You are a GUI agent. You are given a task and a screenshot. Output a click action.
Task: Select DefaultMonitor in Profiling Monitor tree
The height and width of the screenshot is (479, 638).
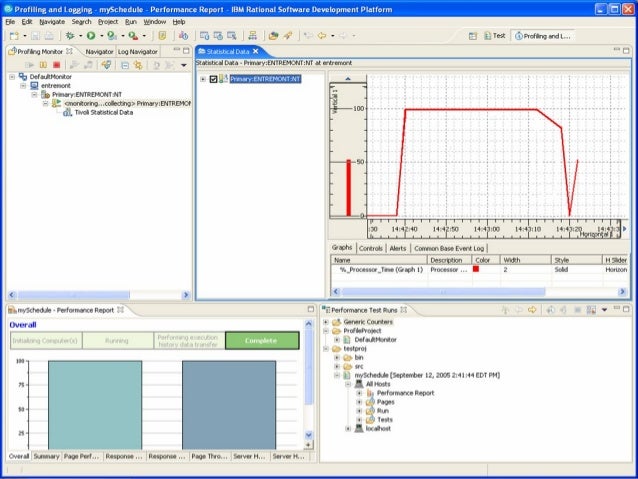pos(49,76)
